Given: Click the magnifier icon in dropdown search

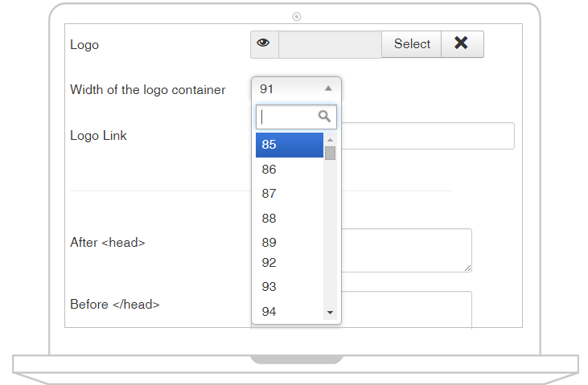Looking at the screenshot, I should pos(324,117).
